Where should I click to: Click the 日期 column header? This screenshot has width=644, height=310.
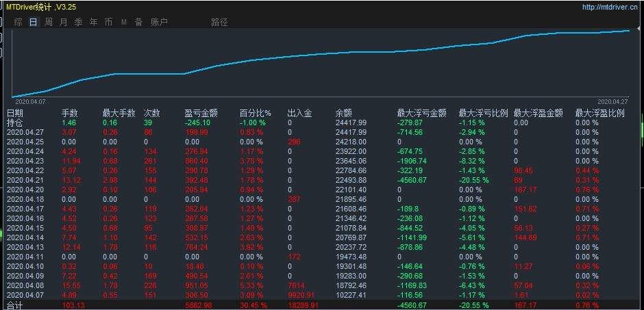tap(15, 113)
